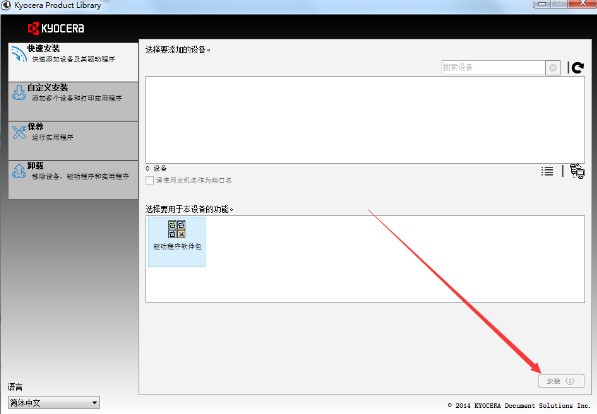
Task: Click the Kyocera logo in header
Action: [56, 28]
